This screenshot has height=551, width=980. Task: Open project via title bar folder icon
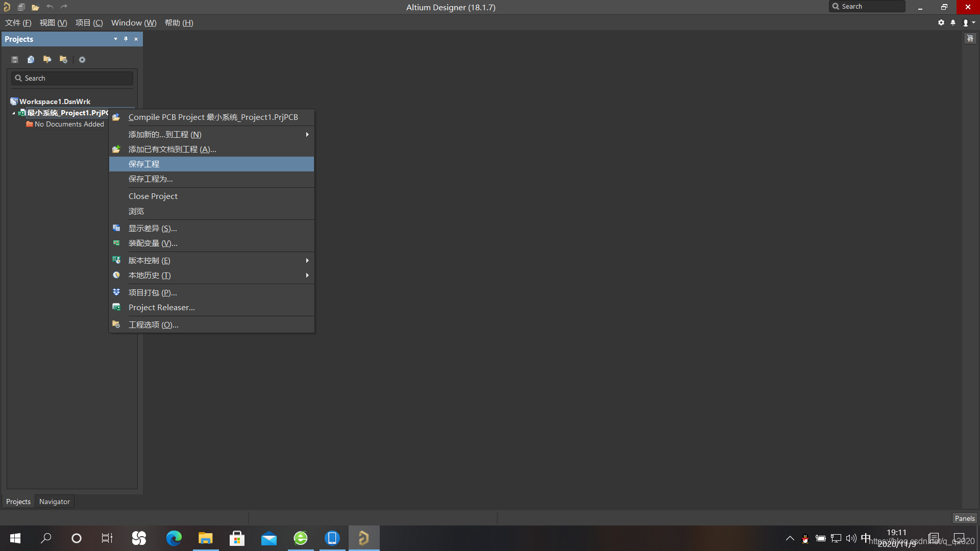click(x=35, y=7)
